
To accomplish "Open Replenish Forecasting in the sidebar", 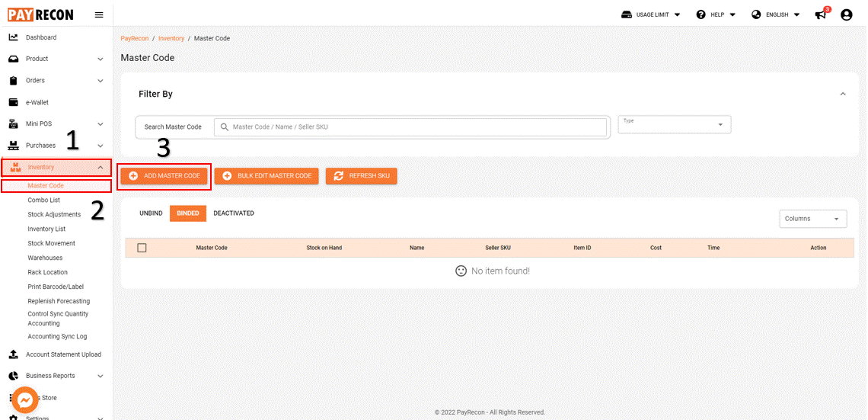I will [x=59, y=301].
